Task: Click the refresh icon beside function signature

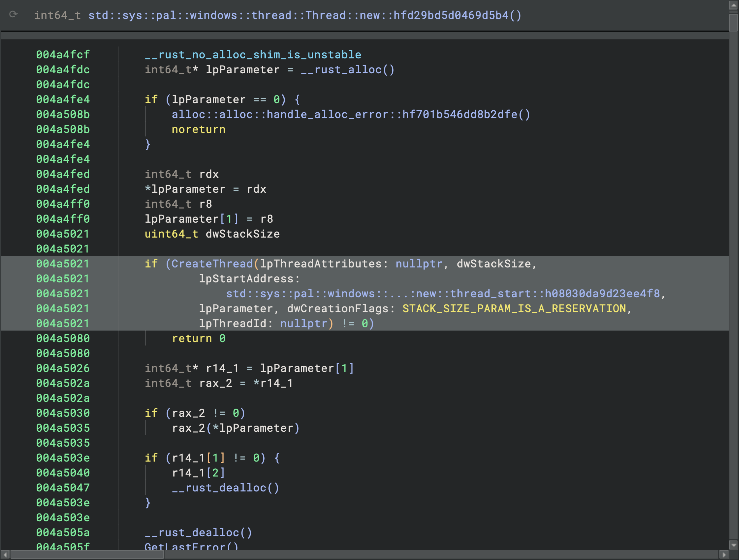Action: point(13,14)
